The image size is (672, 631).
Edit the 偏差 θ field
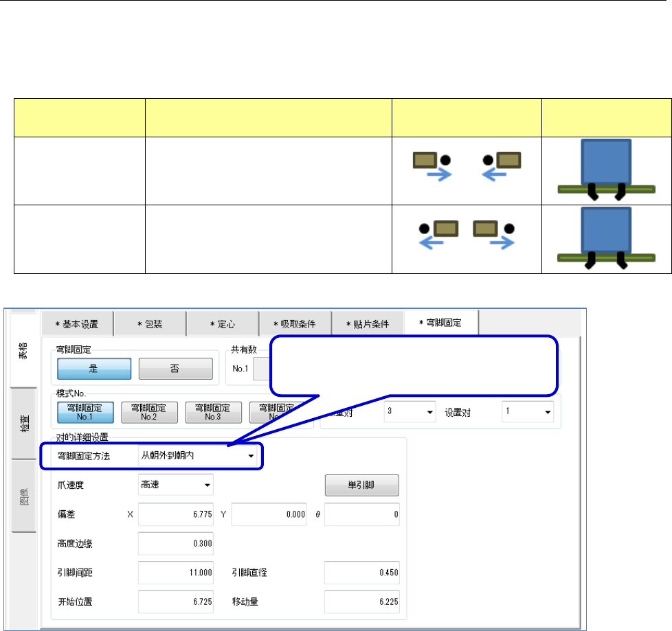[361, 514]
